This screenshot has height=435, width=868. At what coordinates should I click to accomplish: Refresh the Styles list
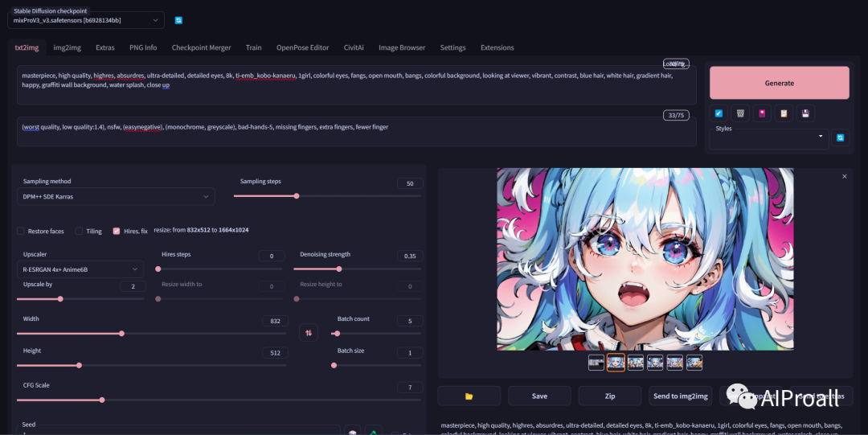841,137
